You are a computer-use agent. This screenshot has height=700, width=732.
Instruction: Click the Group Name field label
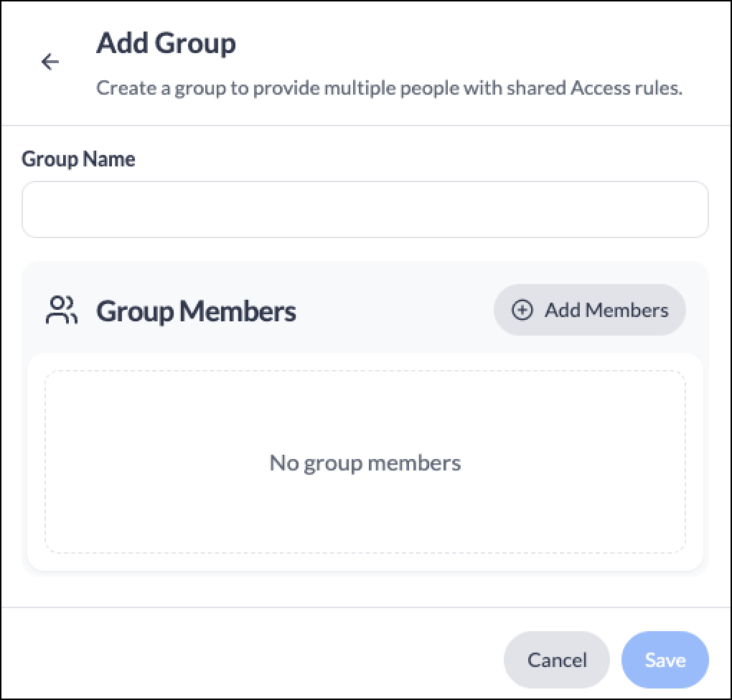pos(78,160)
